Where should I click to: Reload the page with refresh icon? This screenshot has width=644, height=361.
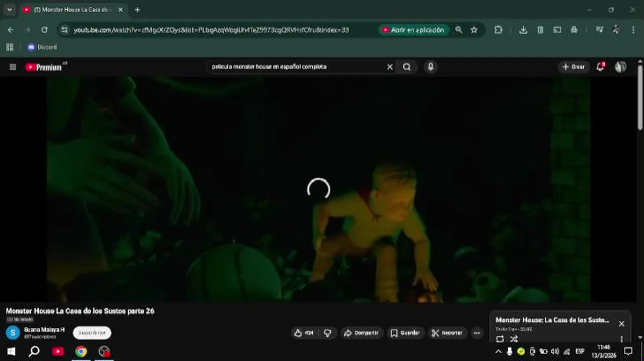pyautogui.click(x=44, y=30)
